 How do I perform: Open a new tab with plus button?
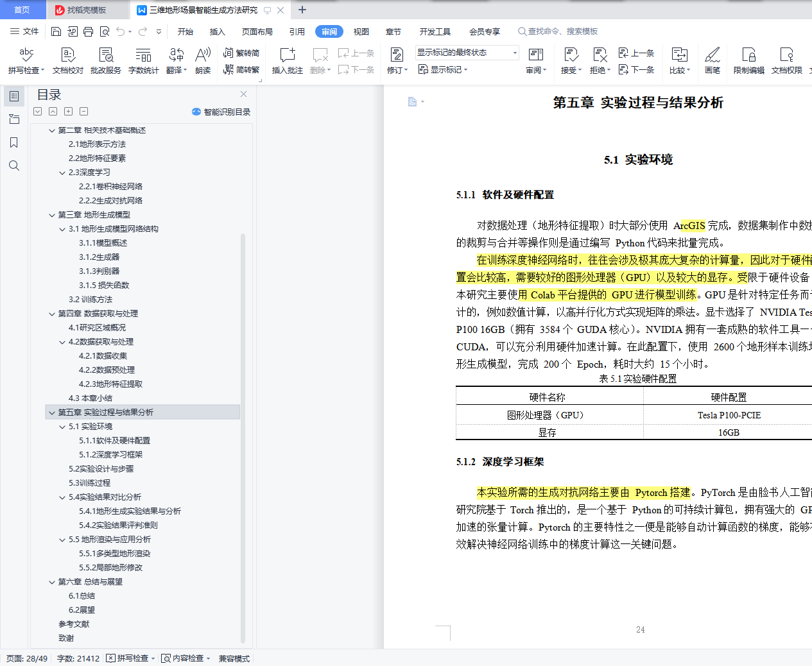(x=302, y=10)
